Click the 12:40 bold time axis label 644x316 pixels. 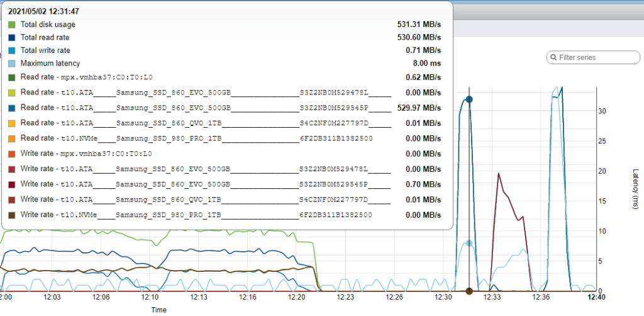point(595,298)
